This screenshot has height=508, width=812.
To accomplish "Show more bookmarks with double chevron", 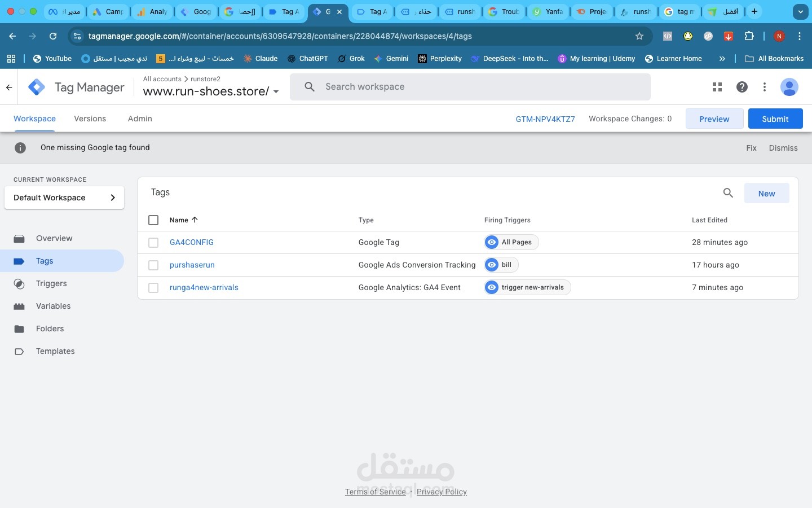I will (x=722, y=59).
